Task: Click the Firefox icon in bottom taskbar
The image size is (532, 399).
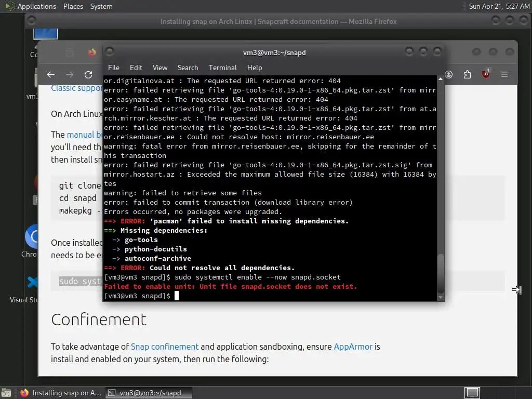Action: click(24, 393)
